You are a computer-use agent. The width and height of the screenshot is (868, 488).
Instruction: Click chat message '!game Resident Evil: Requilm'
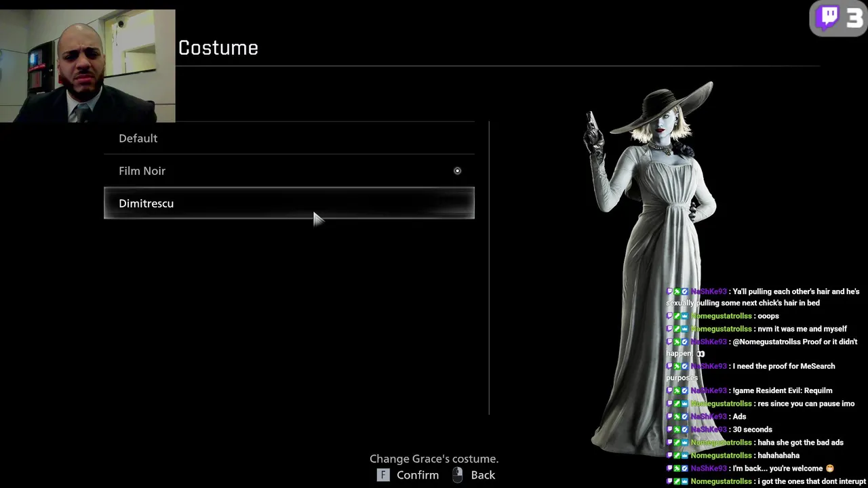783,390
